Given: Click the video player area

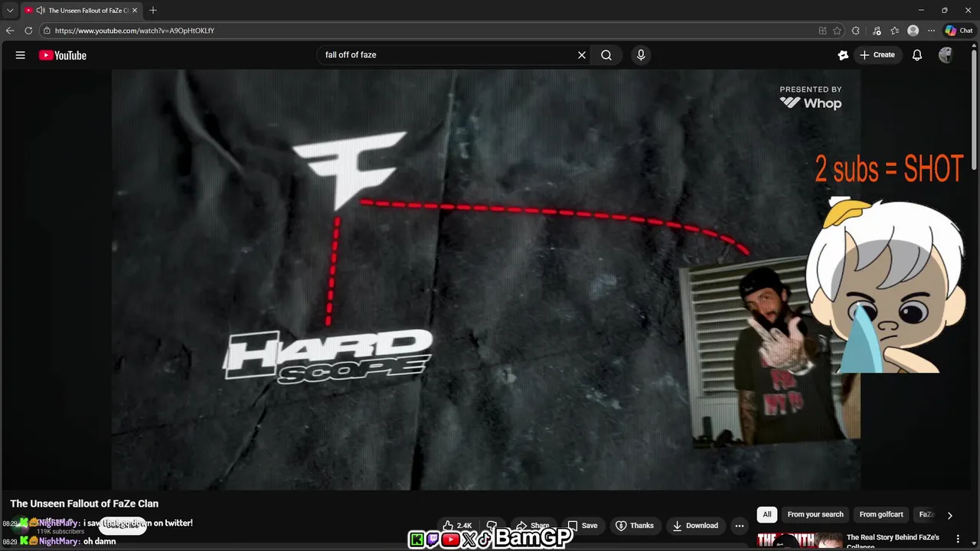Looking at the screenshot, I should pyautogui.click(x=486, y=279).
